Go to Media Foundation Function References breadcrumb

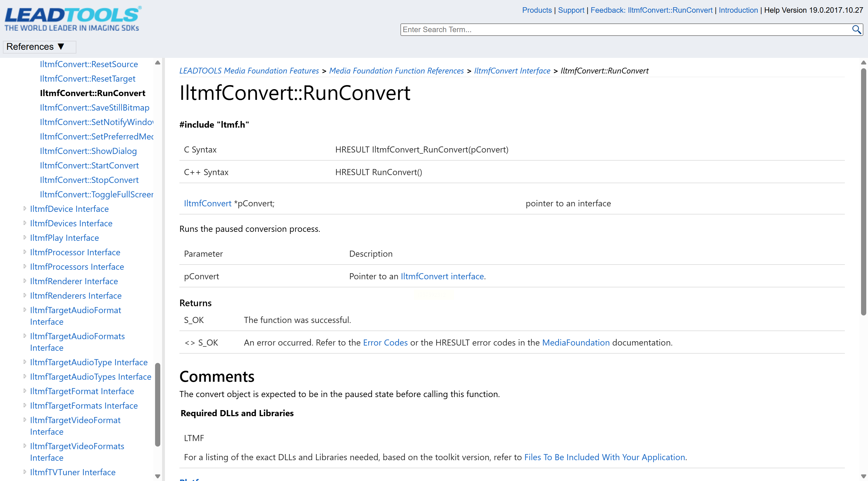[397, 71]
